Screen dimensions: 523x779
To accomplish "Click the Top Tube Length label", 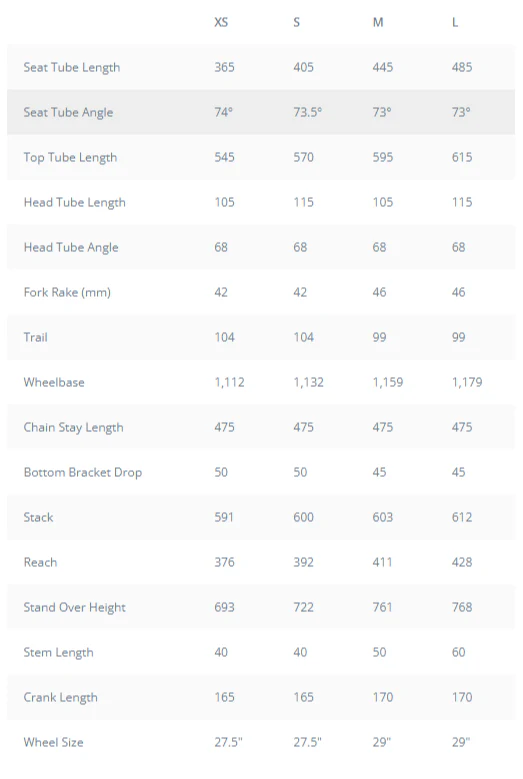I will (x=71, y=157).
